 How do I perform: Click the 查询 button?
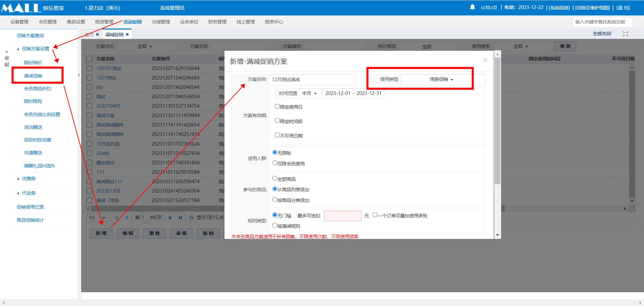click(565, 46)
